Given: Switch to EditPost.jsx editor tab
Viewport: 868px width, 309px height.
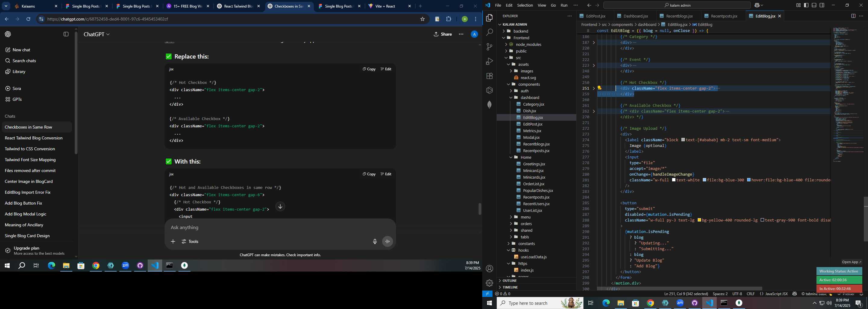Looking at the screenshot, I should (x=596, y=16).
